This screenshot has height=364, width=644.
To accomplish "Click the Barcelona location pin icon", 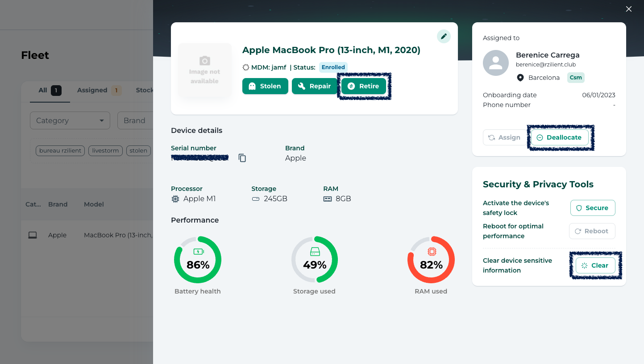I will [x=520, y=78].
